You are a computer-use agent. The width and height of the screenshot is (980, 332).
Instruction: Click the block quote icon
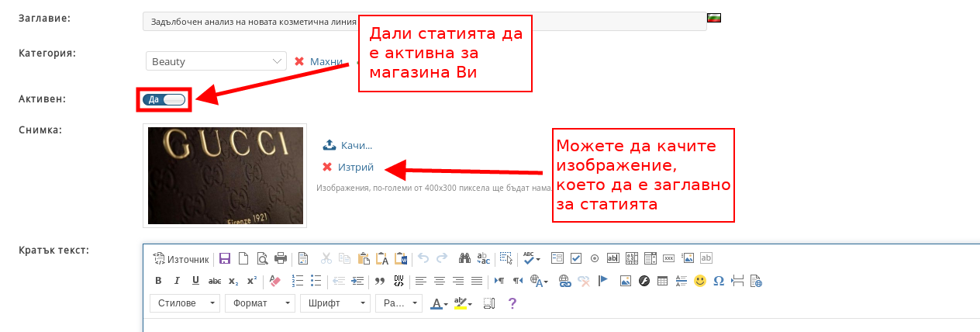coord(380,281)
